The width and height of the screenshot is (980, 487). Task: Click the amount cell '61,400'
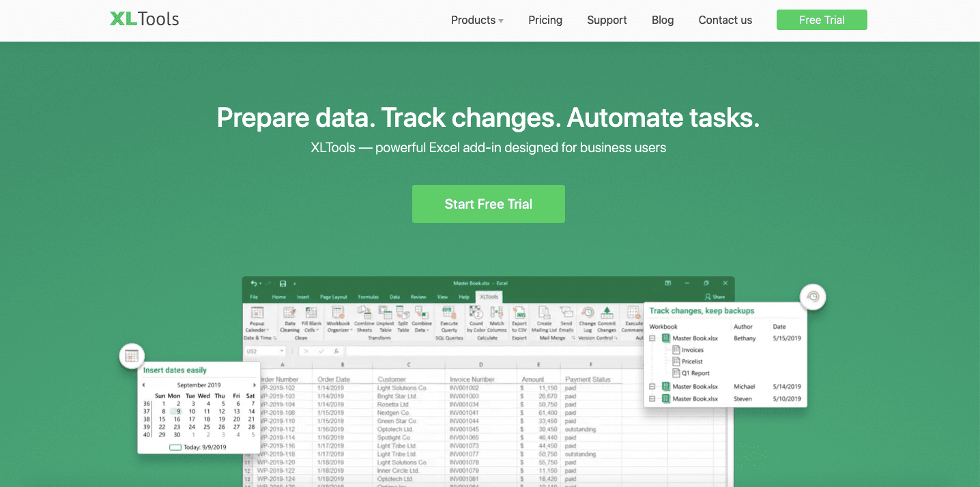point(548,413)
